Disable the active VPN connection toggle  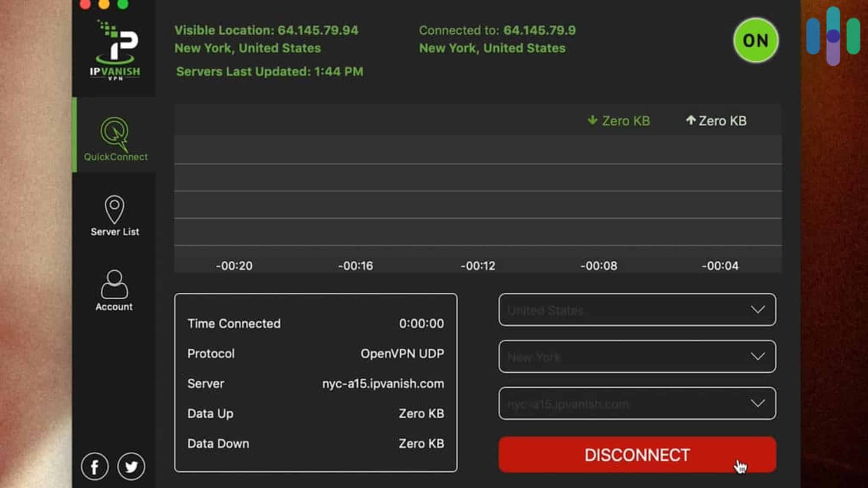(755, 39)
